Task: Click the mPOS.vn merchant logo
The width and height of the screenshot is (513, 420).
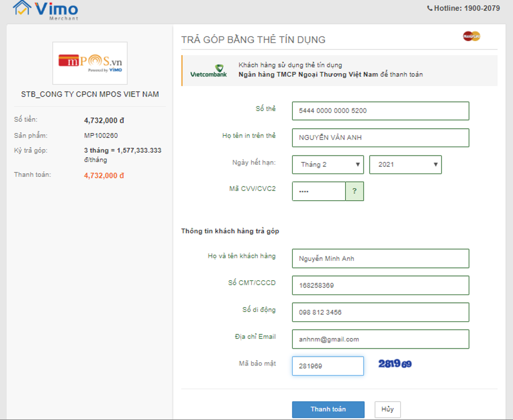Action: [90, 63]
